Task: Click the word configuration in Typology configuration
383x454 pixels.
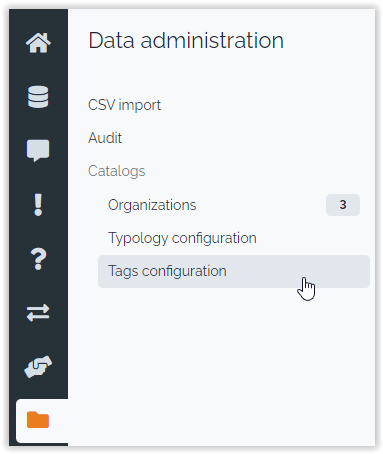Action: pos(214,238)
